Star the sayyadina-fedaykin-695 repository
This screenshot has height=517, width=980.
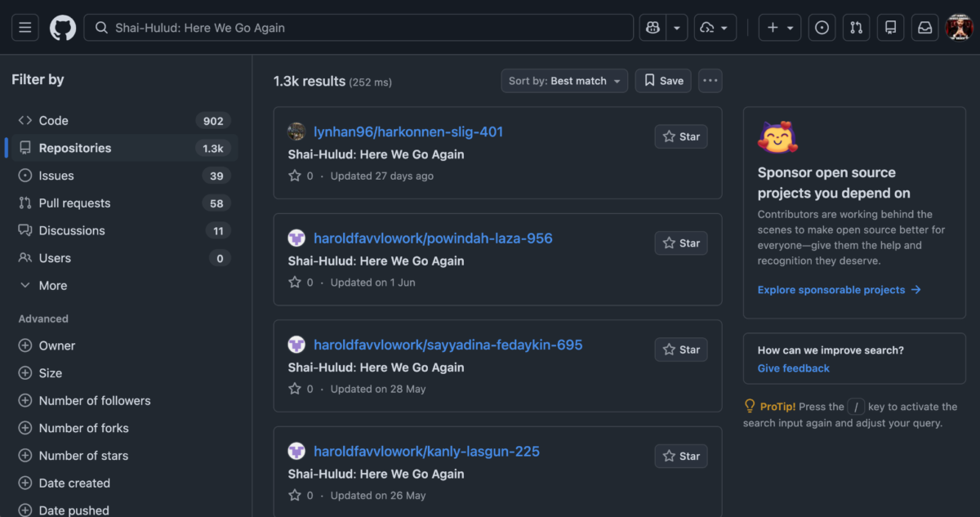pyautogui.click(x=681, y=350)
